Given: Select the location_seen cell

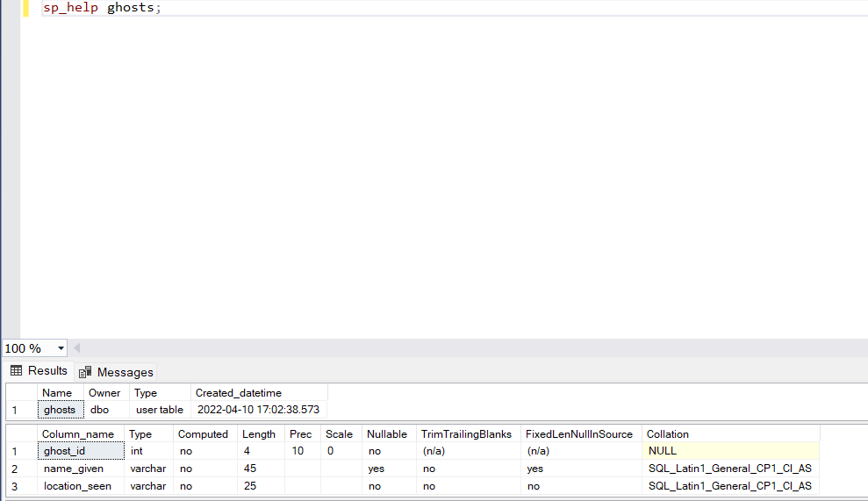Looking at the screenshot, I should click(x=81, y=486).
